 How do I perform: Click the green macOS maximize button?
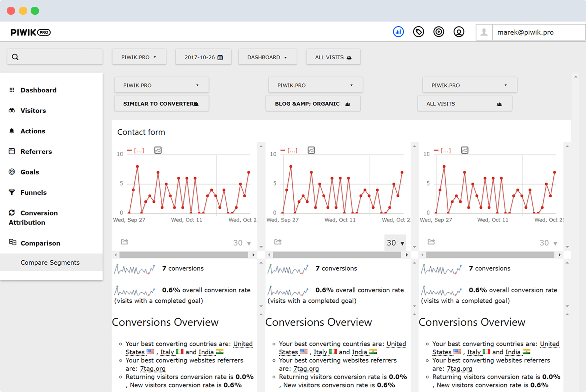tap(35, 11)
